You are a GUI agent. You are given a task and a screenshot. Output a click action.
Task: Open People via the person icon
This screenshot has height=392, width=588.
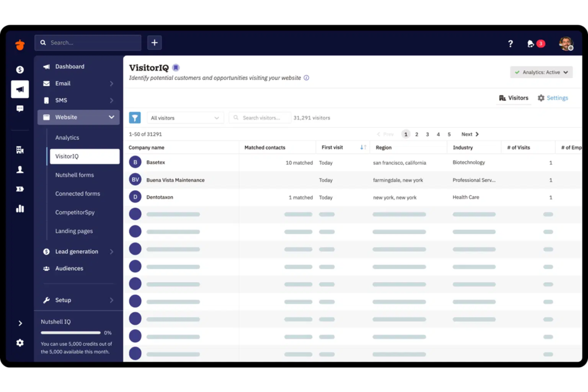tap(20, 170)
